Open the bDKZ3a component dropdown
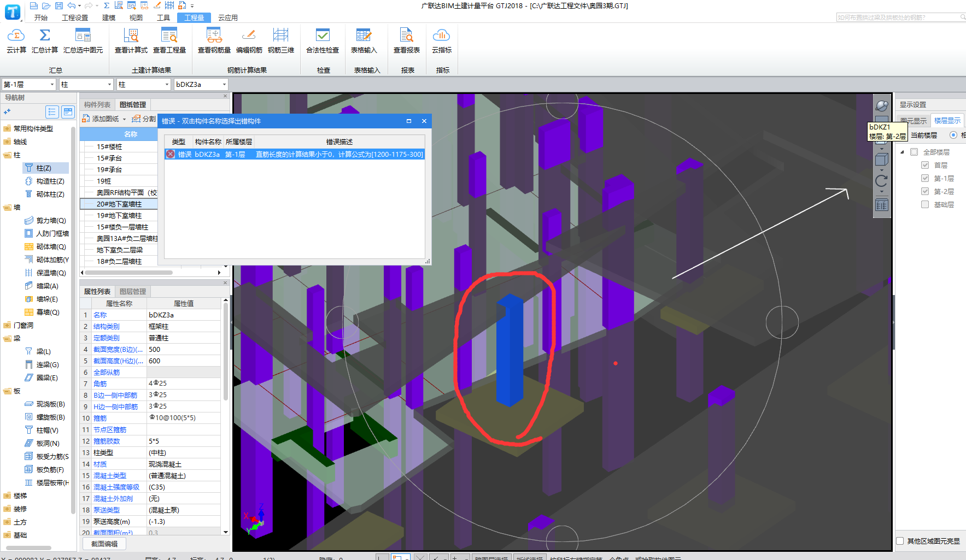966x560 pixels. 224,84
